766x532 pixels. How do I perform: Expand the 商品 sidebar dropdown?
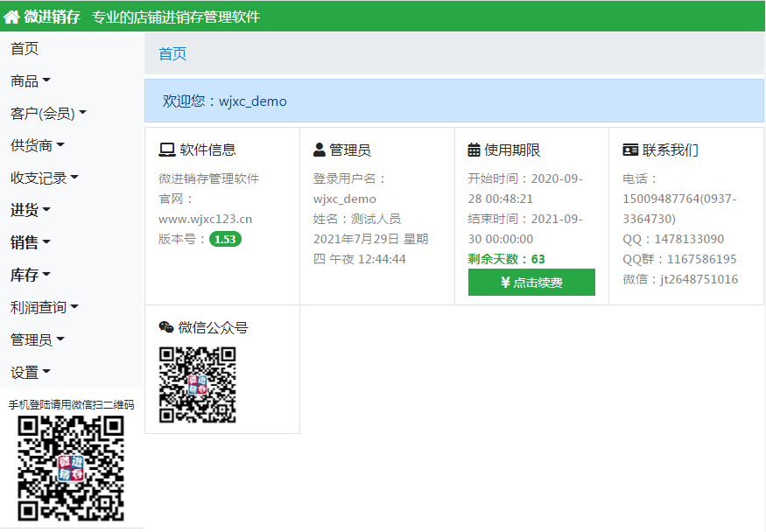[31, 81]
